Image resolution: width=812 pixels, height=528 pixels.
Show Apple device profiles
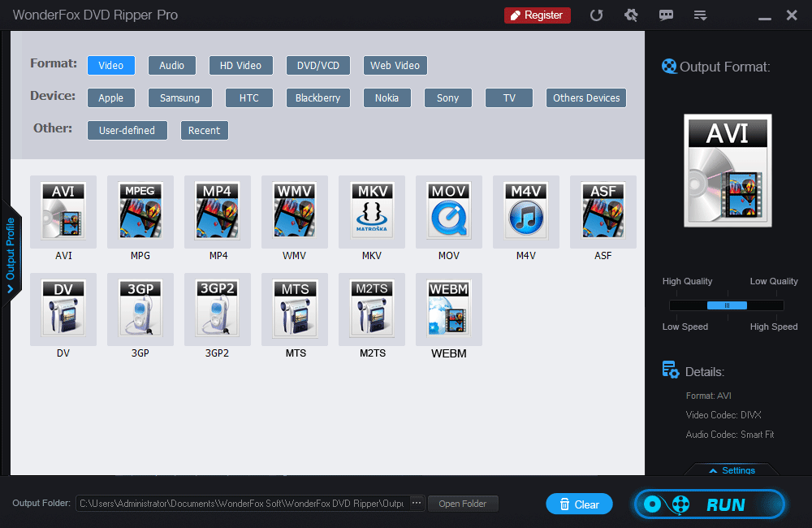110,98
